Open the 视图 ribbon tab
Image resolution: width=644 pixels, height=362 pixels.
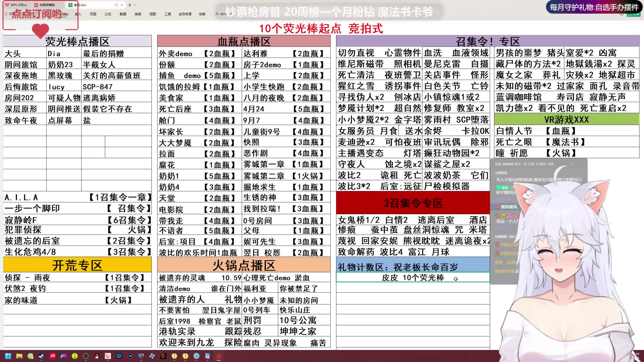point(152,14)
